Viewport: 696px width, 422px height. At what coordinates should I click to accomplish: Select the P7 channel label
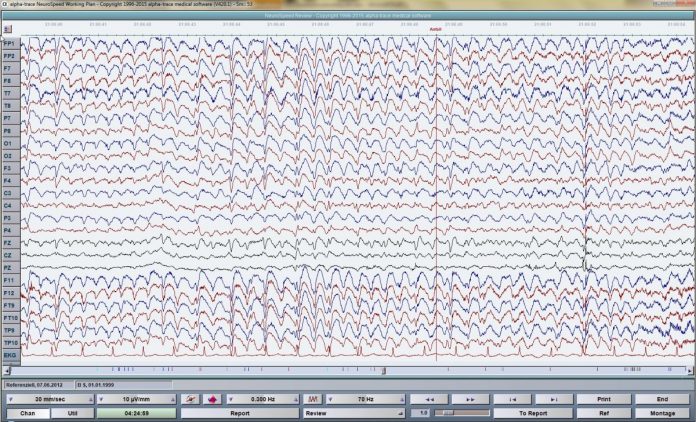(x=11, y=118)
